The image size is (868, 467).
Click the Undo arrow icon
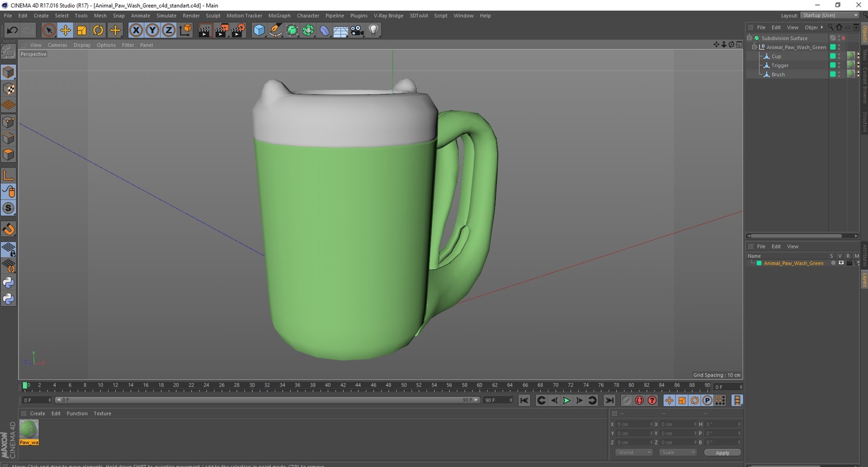(x=12, y=30)
